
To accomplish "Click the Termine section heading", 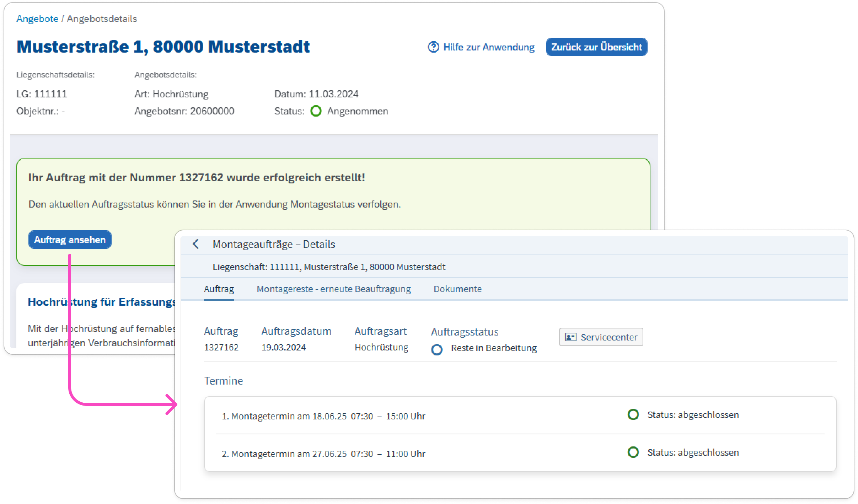I will [x=223, y=381].
